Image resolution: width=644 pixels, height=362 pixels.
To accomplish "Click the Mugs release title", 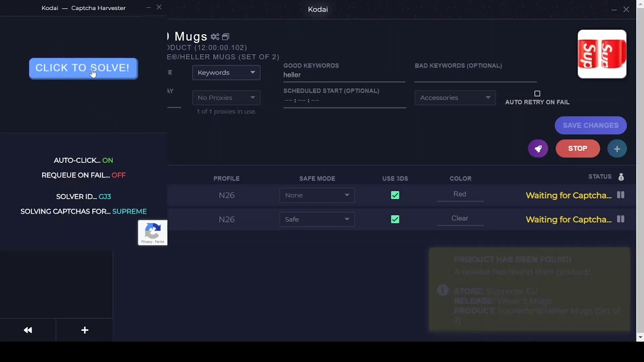I will (191, 36).
